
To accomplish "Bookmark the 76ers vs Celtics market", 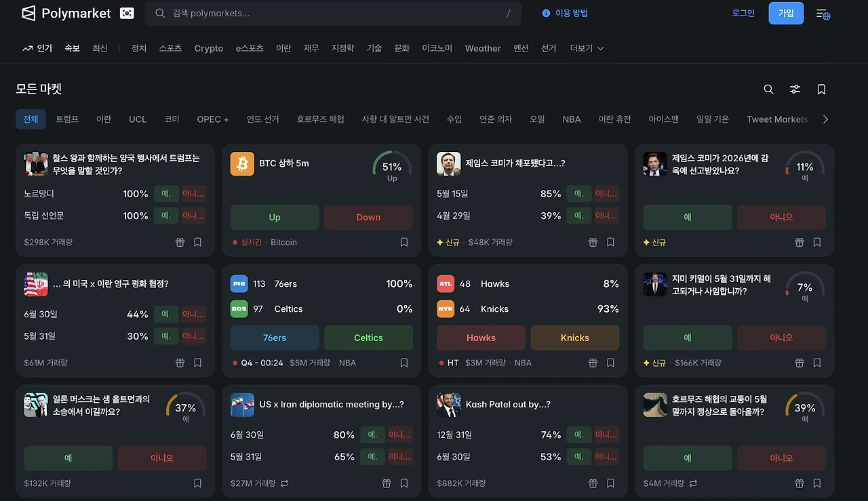I will coord(404,363).
